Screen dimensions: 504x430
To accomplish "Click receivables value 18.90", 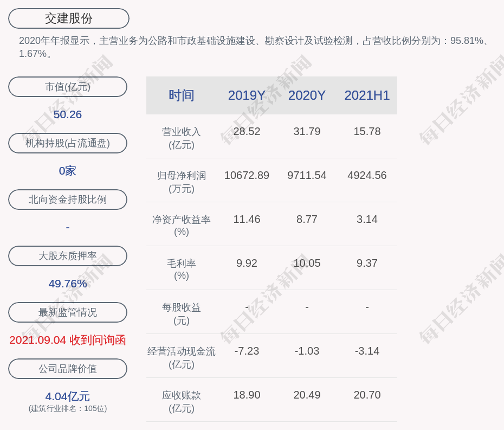I will click(x=247, y=395).
